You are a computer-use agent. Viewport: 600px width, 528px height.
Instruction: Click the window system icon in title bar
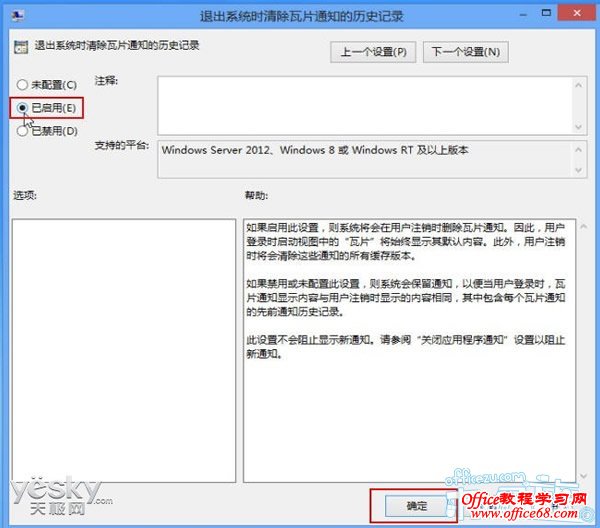[18, 16]
